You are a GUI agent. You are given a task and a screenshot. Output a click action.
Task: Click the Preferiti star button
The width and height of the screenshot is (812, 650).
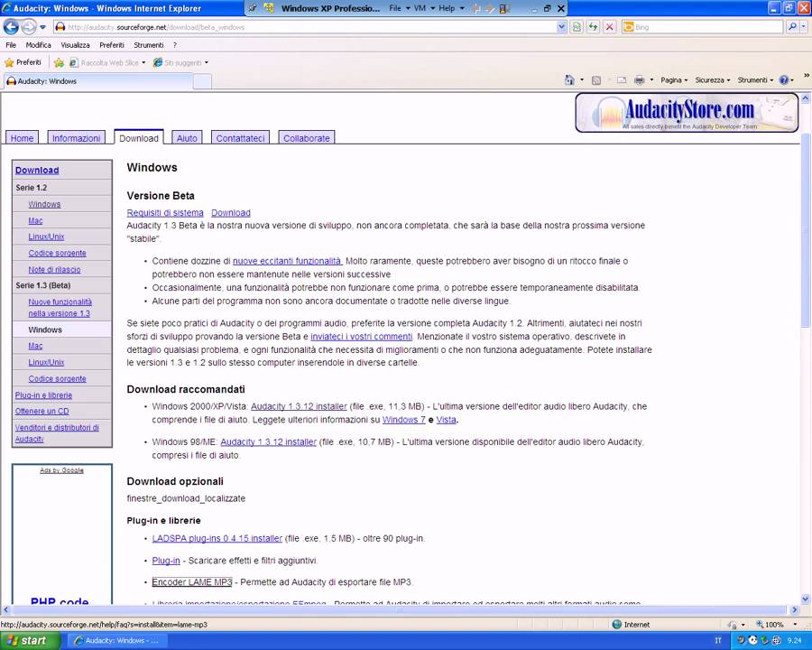pyautogui.click(x=23, y=62)
